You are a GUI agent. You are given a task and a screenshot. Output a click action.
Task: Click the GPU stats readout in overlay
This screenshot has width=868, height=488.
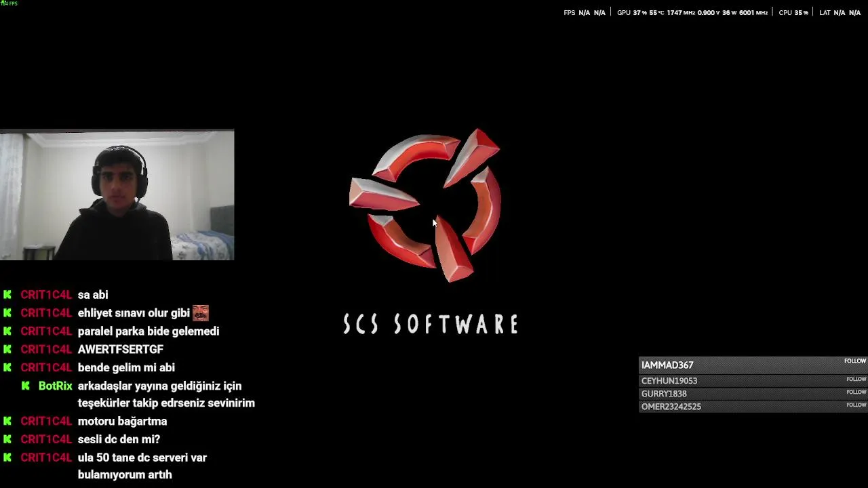(x=692, y=12)
